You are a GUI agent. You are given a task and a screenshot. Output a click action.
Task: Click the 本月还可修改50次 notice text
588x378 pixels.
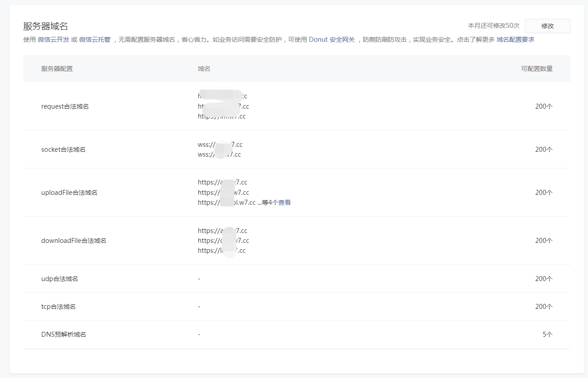click(493, 26)
